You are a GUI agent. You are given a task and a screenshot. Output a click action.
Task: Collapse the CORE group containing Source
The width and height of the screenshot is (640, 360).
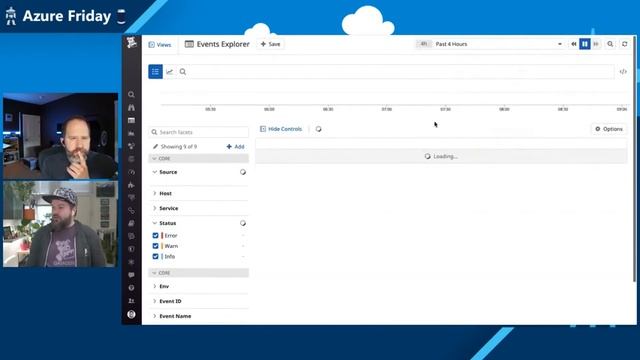[198, 158]
